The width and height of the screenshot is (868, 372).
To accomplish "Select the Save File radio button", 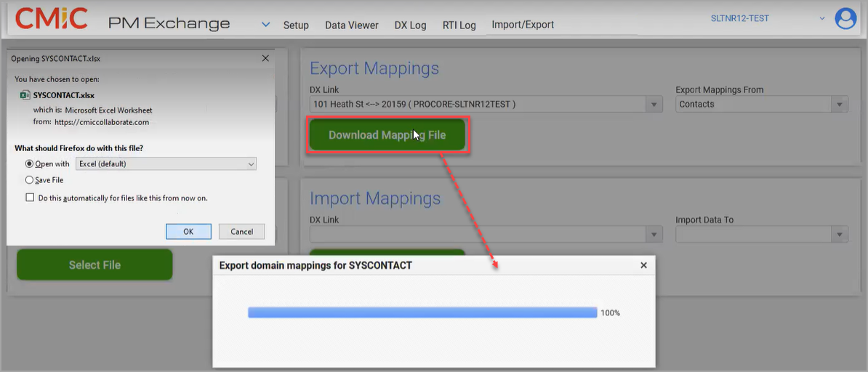I will (x=29, y=180).
